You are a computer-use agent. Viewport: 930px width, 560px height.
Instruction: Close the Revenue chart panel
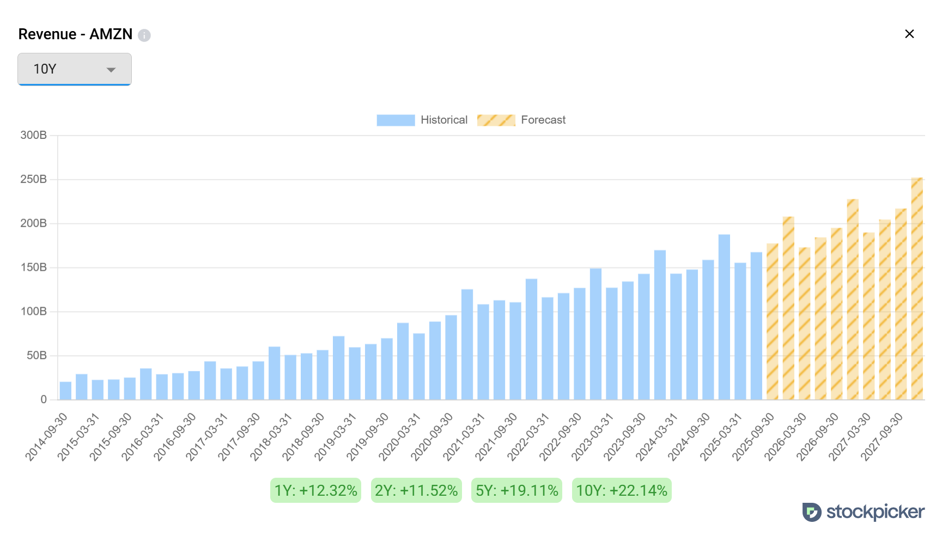pyautogui.click(x=909, y=34)
